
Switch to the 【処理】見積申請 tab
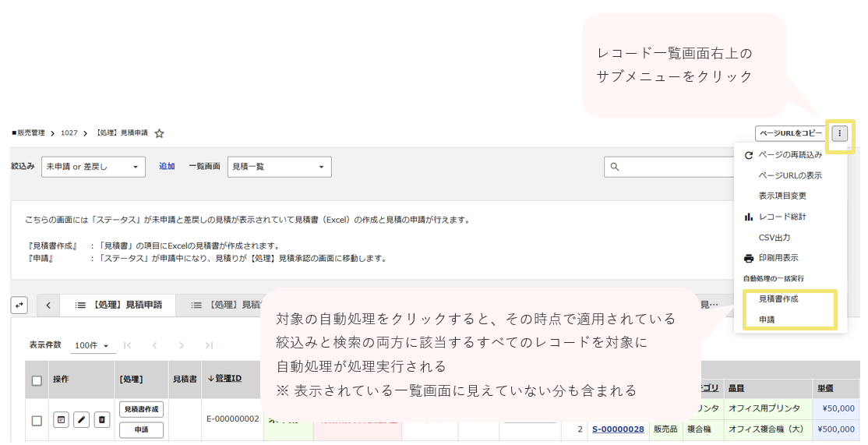tap(118, 305)
